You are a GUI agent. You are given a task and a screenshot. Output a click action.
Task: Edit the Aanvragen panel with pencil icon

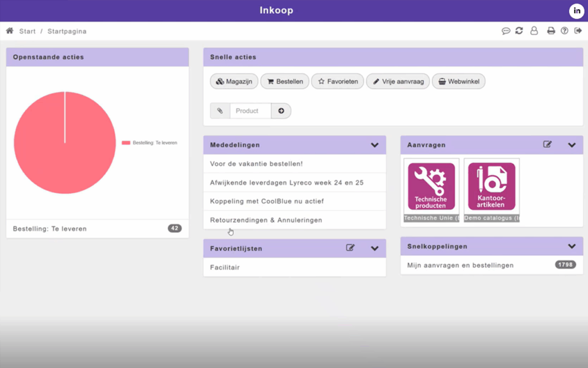(547, 145)
